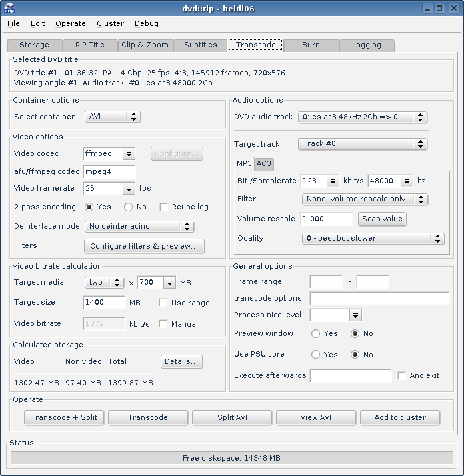
Task: Open the Debug menu
Action: 147,23
